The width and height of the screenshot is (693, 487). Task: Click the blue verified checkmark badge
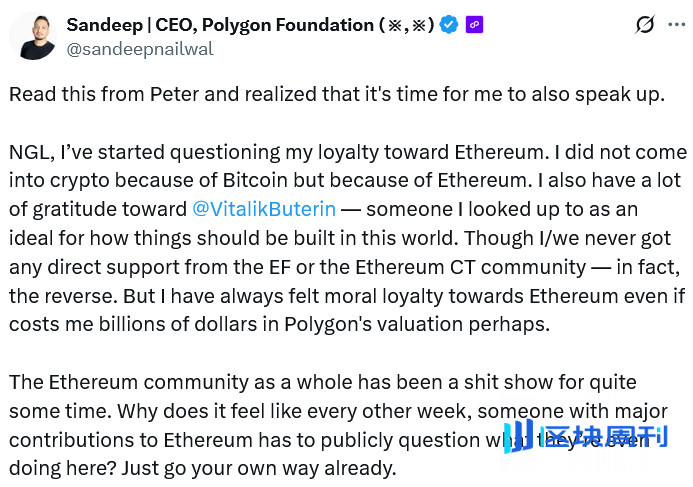click(x=449, y=24)
